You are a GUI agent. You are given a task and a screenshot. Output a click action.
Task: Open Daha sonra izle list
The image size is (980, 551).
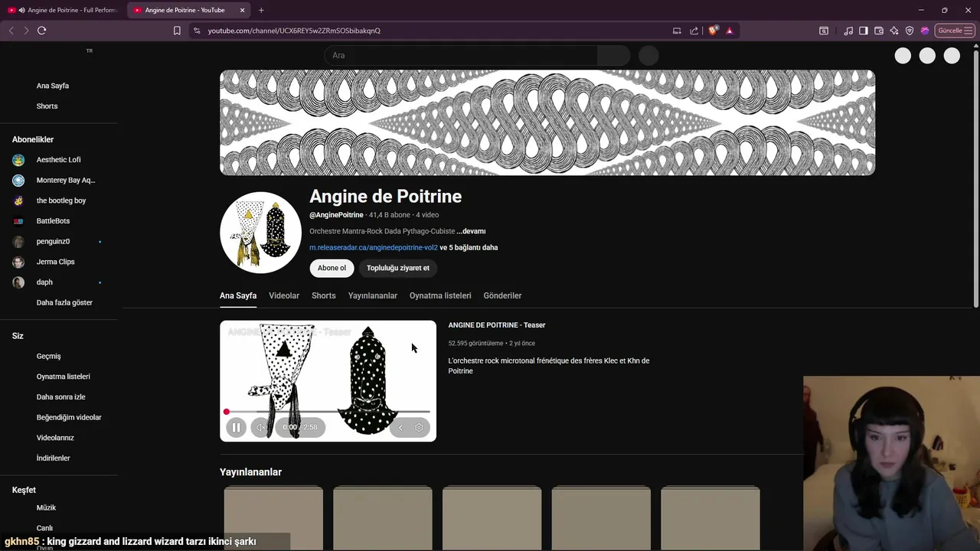coord(60,397)
